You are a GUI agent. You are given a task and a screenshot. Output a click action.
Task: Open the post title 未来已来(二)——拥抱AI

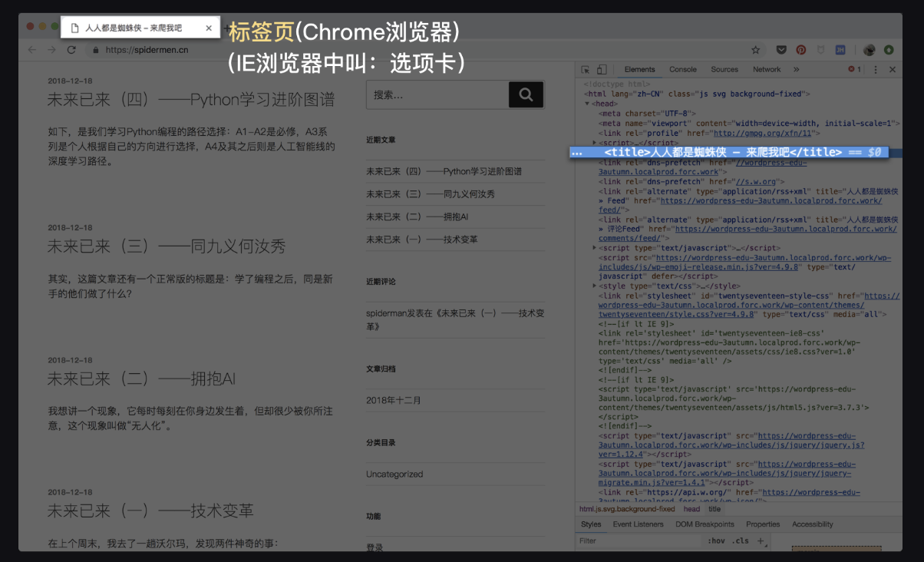pyautogui.click(x=141, y=379)
